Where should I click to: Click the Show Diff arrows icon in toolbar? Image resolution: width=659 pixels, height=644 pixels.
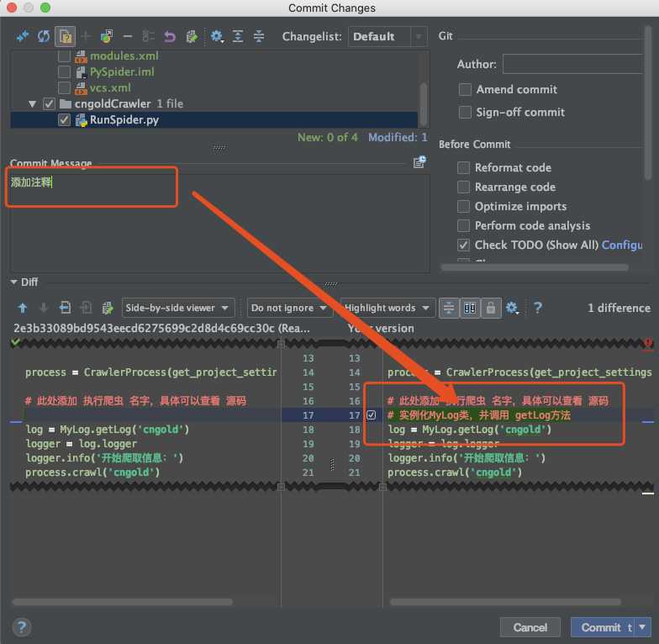point(22,37)
